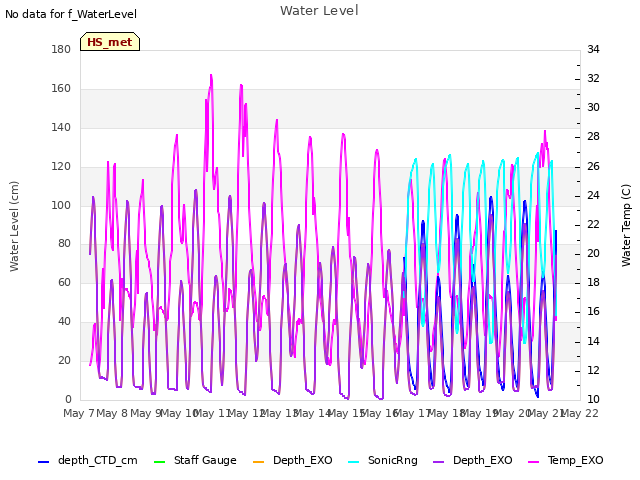Viewport: 640px width, 480px height.
Task: Click the 24 tick on temperature axis
Action: pos(593,196)
